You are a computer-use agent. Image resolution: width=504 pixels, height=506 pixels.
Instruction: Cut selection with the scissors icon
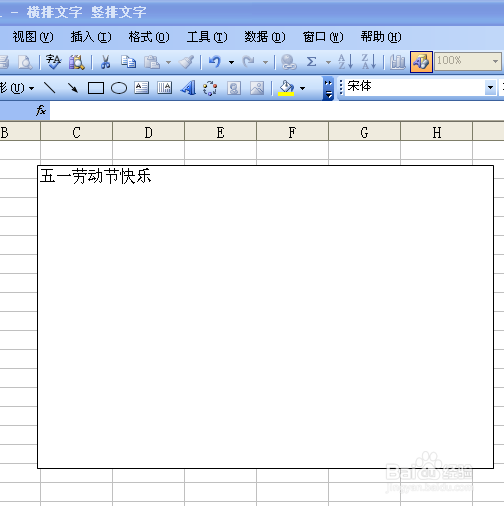105,62
